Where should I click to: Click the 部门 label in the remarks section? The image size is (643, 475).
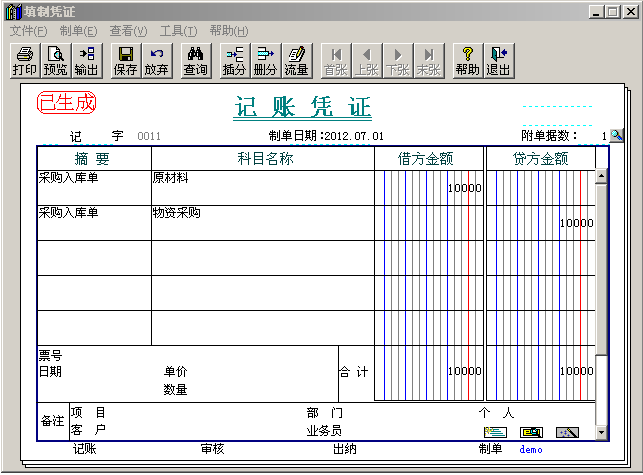tap(324, 413)
